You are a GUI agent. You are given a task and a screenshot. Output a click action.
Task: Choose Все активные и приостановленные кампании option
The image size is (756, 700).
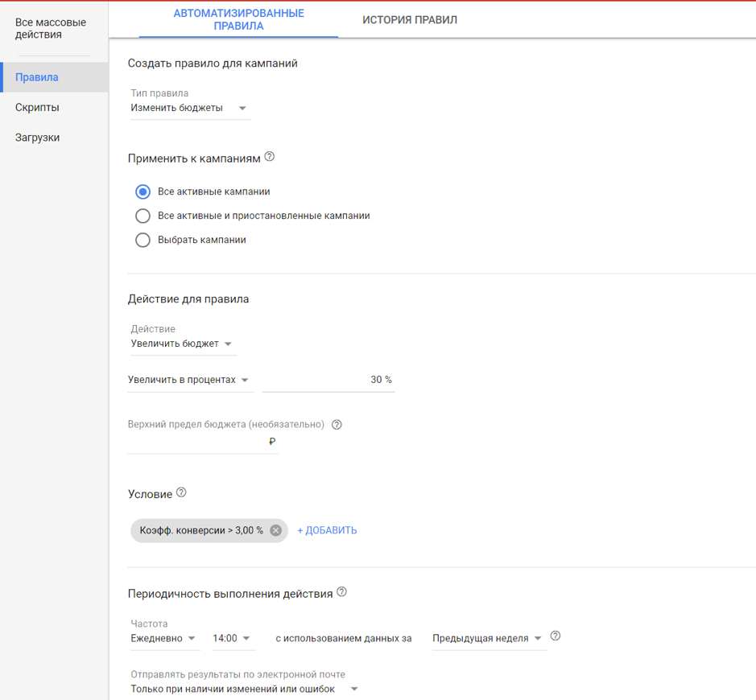(x=143, y=216)
